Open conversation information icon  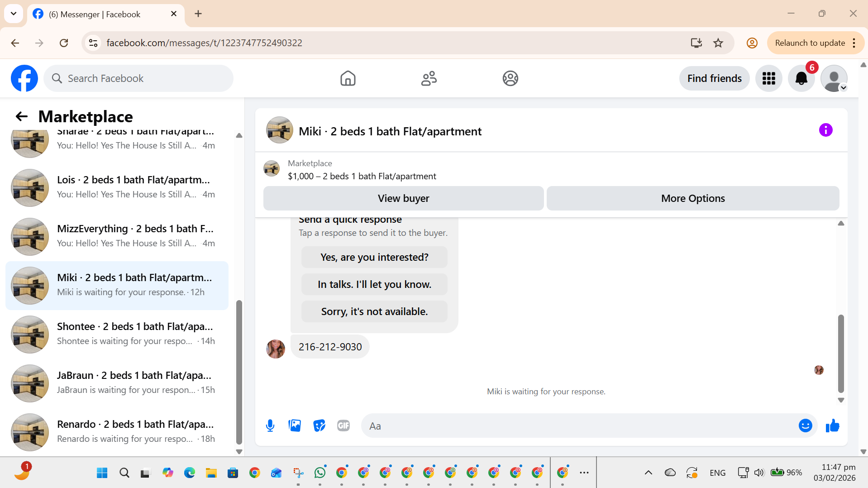coord(825,130)
